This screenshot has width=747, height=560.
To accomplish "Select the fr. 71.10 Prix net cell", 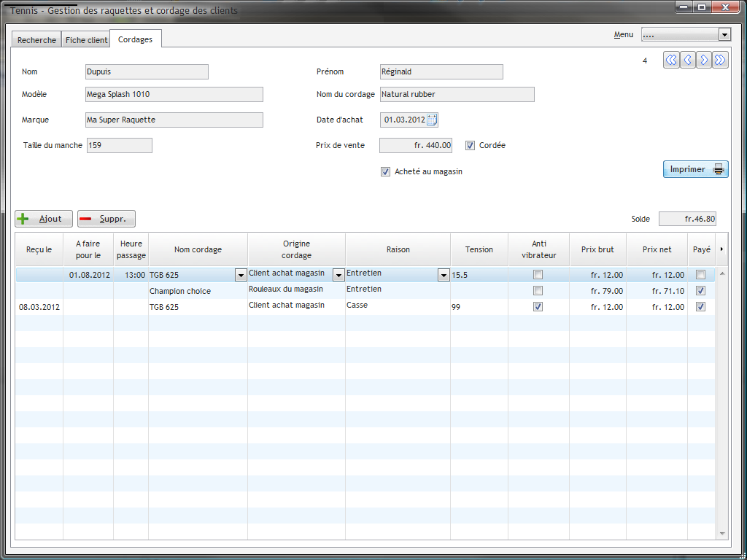I will pyautogui.click(x=657, y=291).
